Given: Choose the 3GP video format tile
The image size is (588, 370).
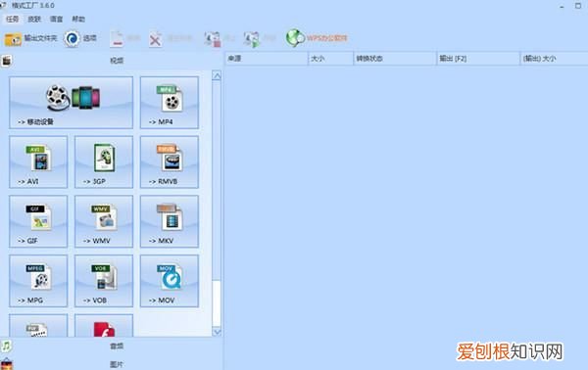Looking at the screenshot, I should point(104,162).
